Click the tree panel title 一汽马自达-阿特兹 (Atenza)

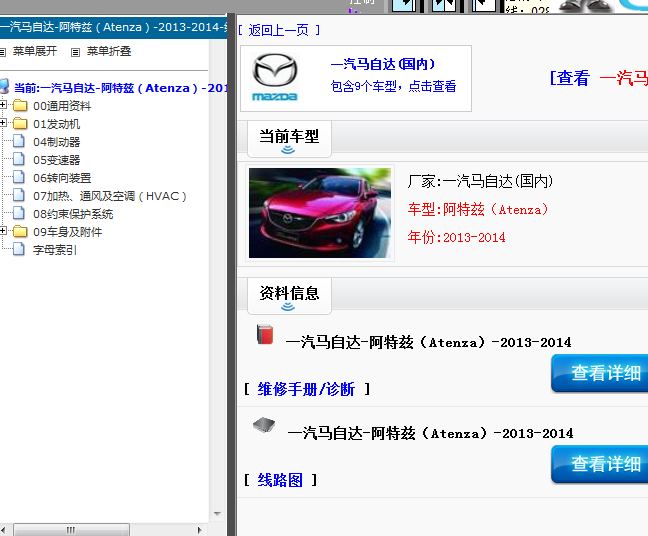pos(114,27)
